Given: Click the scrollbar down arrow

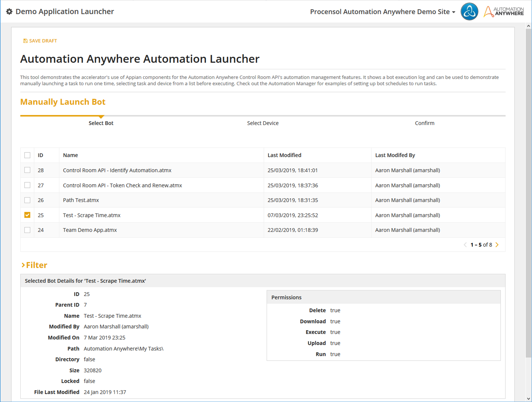Looking at the screenshot, I should [x=528, y=399].
